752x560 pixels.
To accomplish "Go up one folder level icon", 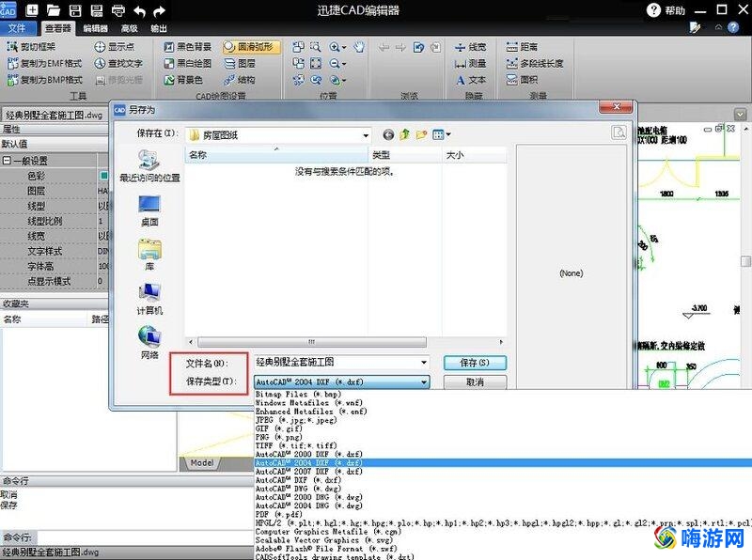I will (405, 134).
